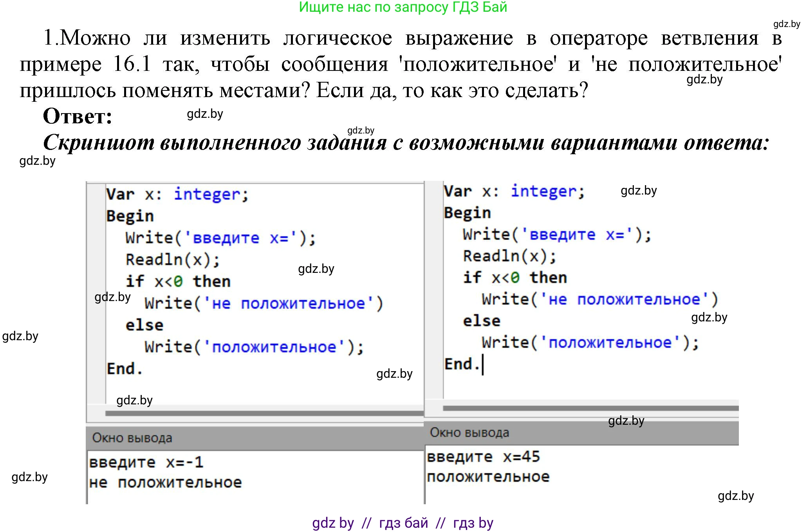Viewport: 807px width, 532px height.
Task: Select the Readln(x) statement in right pane
Action: click(x=509, y=256)
